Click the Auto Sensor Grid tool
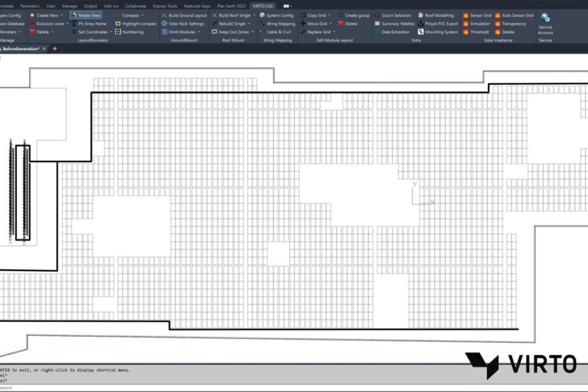Image resolution: width=588 pixels, height=392 pixels. pyautogui.click(x=514, y=15)
